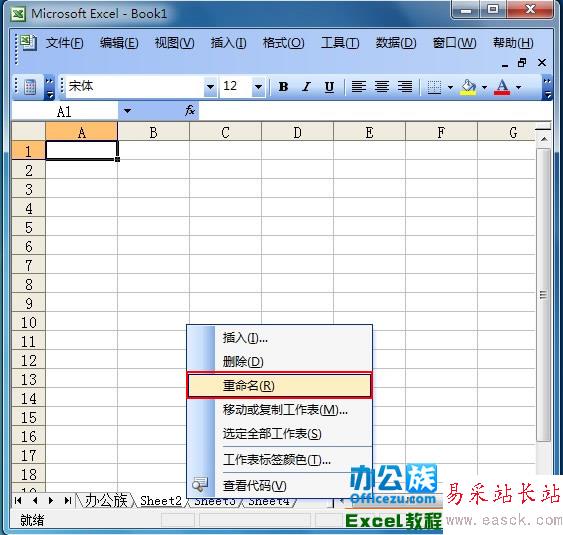563x535 pixels.
Task: Choose 移动或复制工作表(M)... option
Action: [x=280, y=410]
